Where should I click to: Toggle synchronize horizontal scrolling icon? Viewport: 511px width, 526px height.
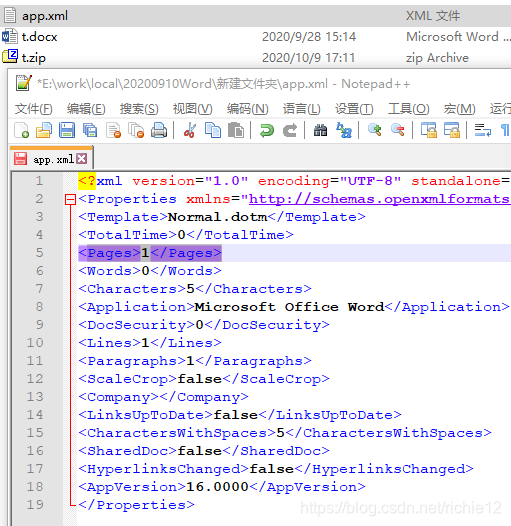point(452,130)
